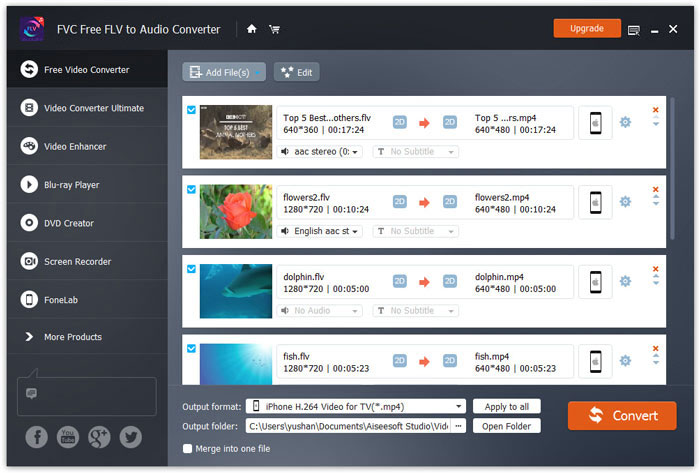The height and width of the screenshot is (473, 700).
Task: Uncheck the Top 5 Best file checkbox
Action: click(191, 110)
